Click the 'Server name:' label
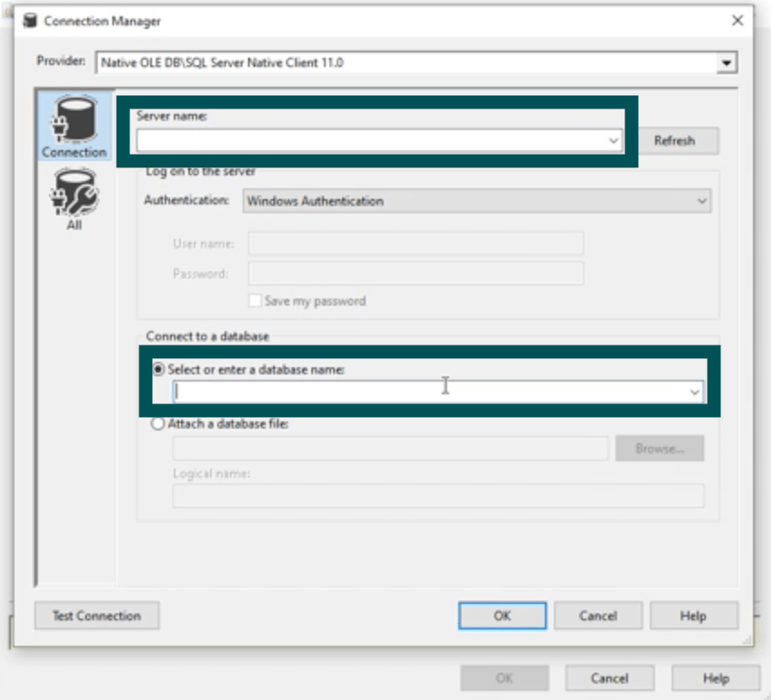Viewport: 771px width, 700px height. [x=172, y=116]
